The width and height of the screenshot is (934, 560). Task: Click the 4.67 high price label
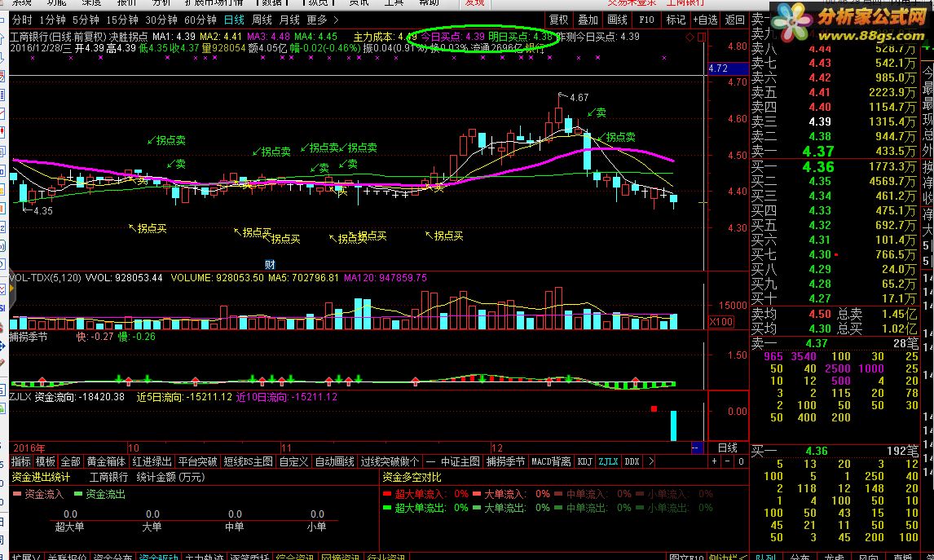tap(579, 97)
